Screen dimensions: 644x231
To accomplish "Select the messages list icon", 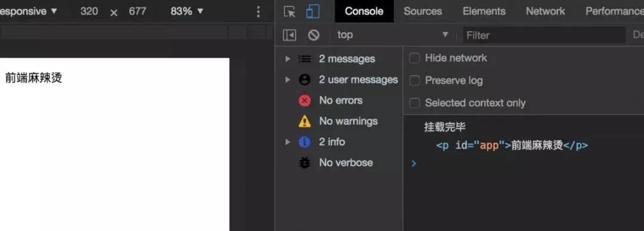I will coord(305,58).
